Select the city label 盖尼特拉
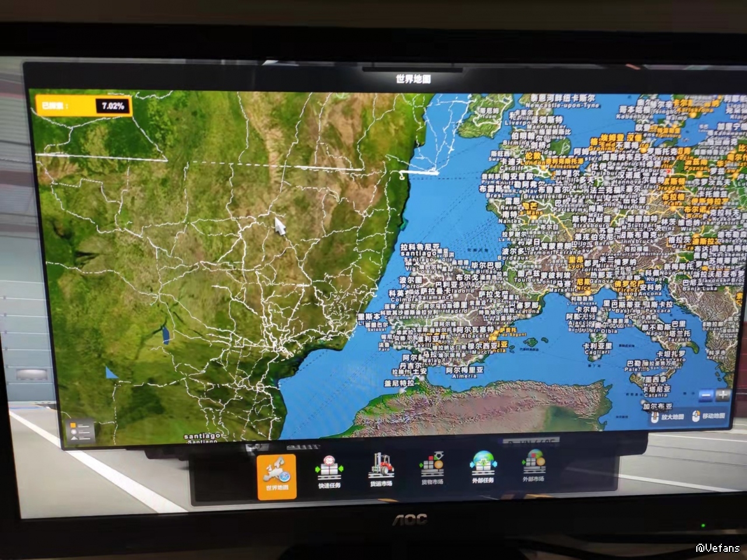 (x=399, y=383)
